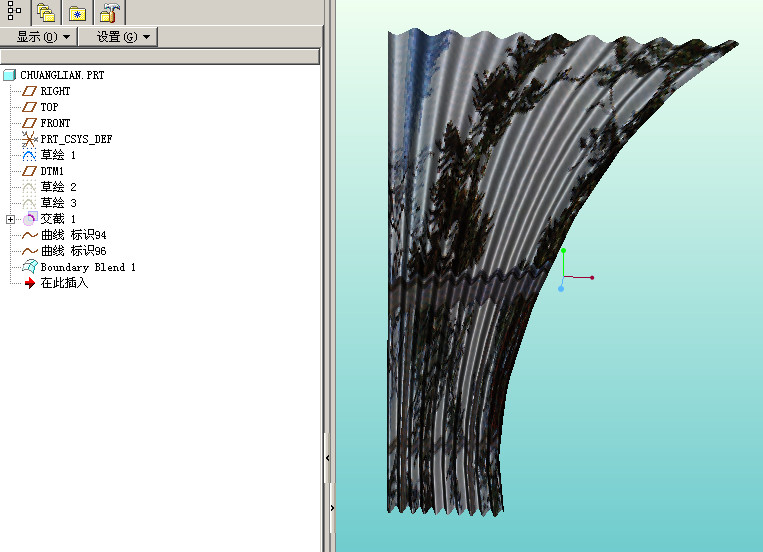This screenshot has height=552, width=763.
Task: Click the 草绘 3 sketch icon
Action: point(29,203)
